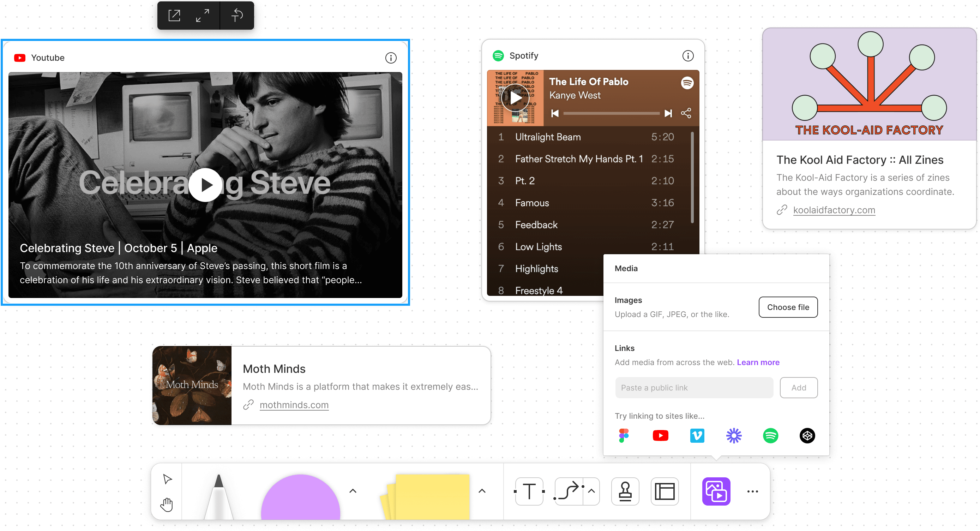This screenshot has height=531, width=980.
Task: Click Choose file button for images
Action: [x=788, y=307]
